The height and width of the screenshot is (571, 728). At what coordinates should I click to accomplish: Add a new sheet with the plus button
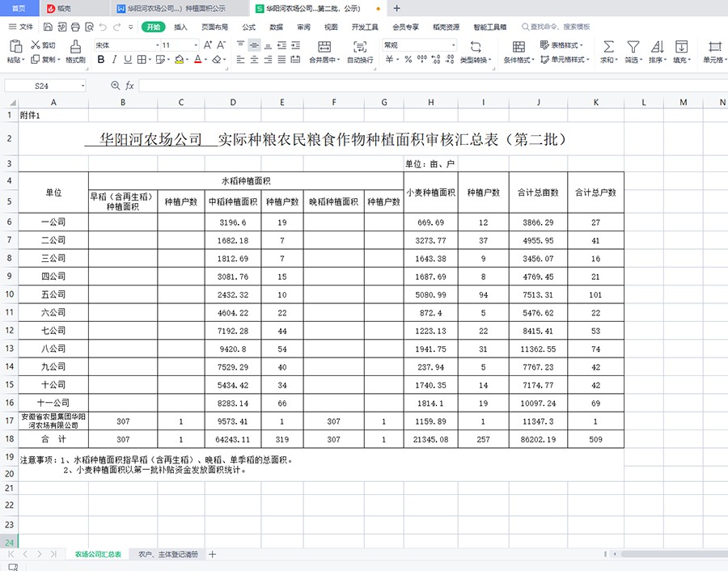[213, 555]
